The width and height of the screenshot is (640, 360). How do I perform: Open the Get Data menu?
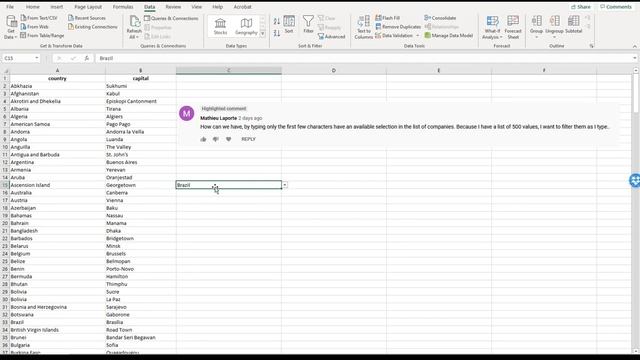tap(11, 27)
